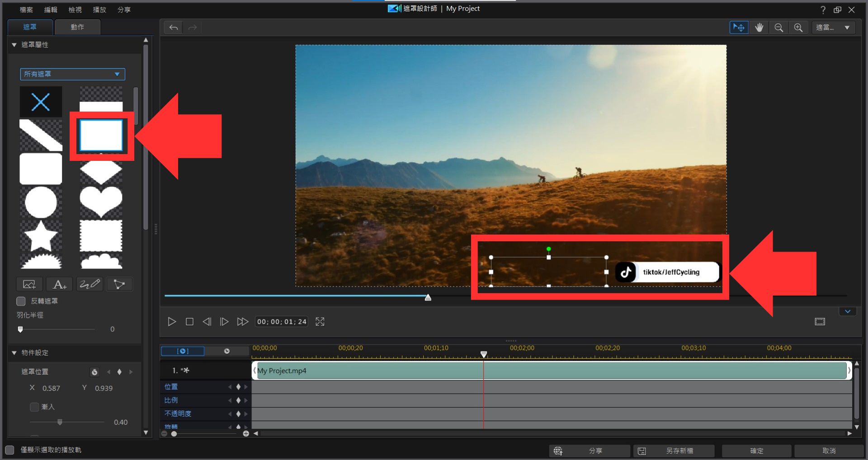Create a custom image mask icon
This screenshot has height=460, width=868.
(29, 284)
